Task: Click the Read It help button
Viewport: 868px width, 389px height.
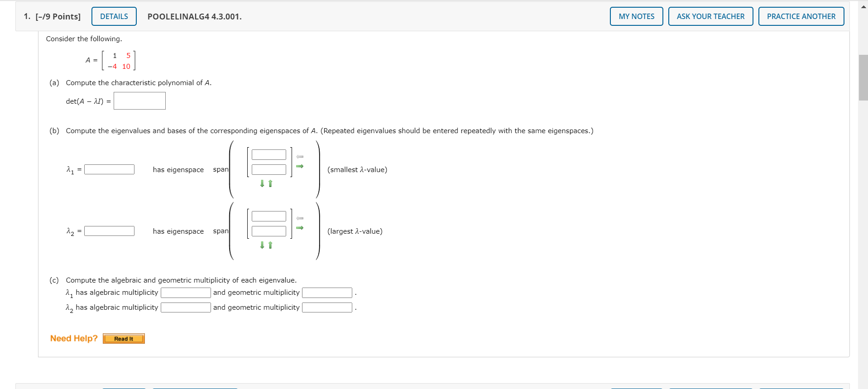Action: click(123, 338)
